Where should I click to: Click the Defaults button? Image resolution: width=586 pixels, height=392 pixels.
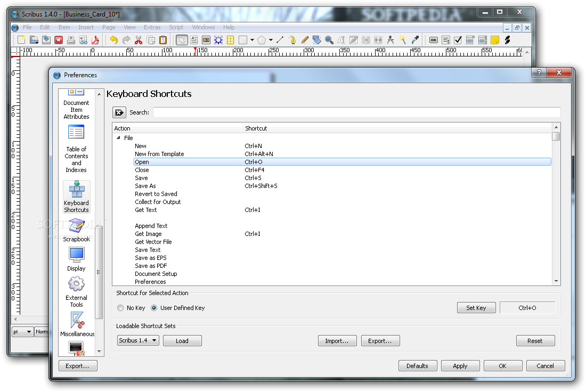[x=418, y=365]
